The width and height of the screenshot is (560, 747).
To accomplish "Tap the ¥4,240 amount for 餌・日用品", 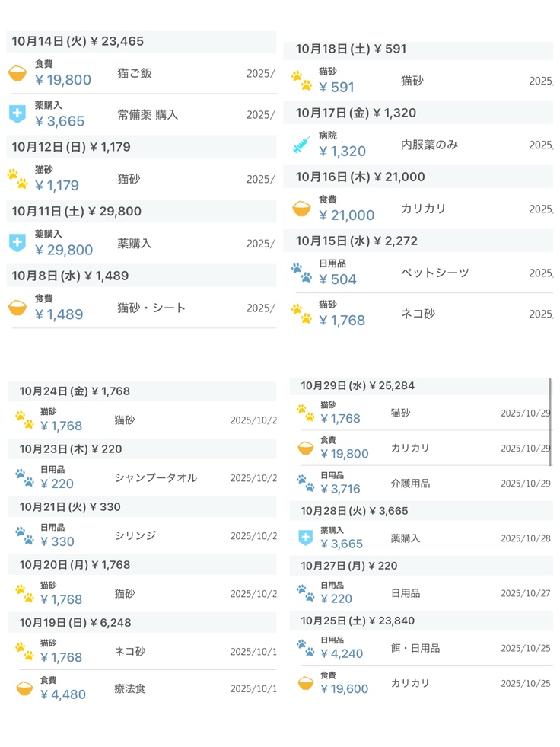I will [x=342, y=653].
